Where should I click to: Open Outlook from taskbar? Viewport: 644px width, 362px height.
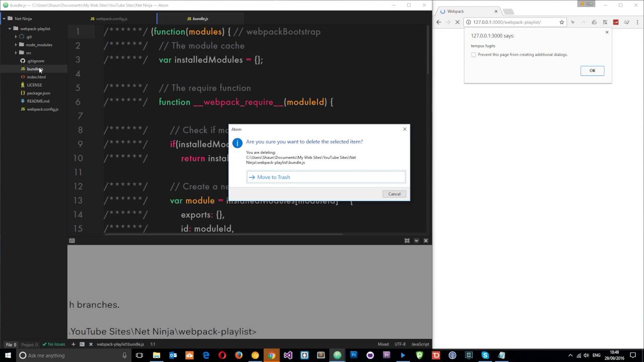(173, 355)
